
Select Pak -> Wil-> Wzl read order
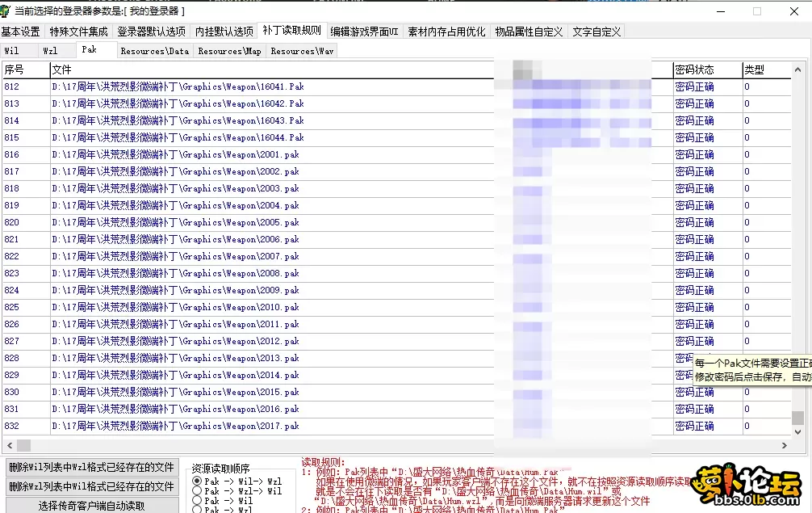pos(236,481)
